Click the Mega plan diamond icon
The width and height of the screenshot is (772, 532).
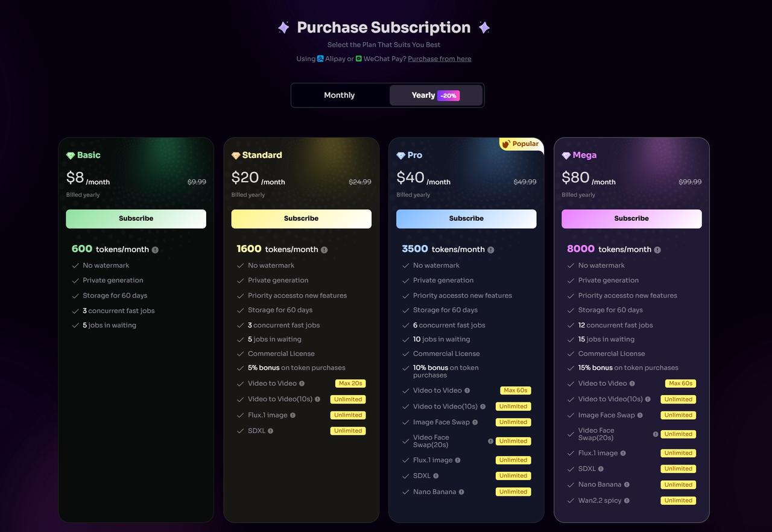[566, 156]
